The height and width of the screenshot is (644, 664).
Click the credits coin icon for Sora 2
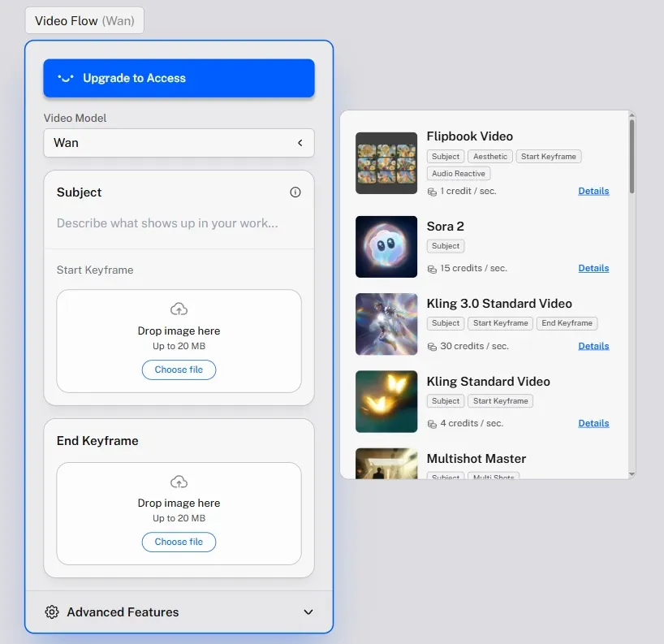coord(432,269)
